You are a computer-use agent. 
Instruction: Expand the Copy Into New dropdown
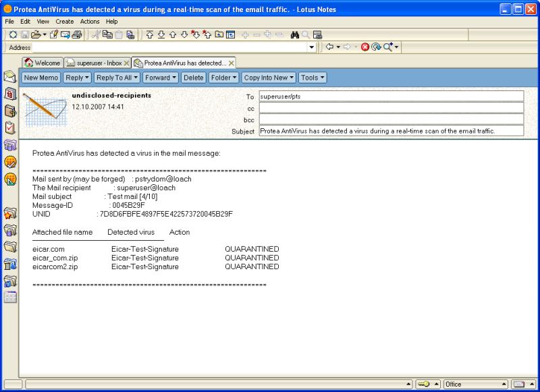click(x=268, y=78)
